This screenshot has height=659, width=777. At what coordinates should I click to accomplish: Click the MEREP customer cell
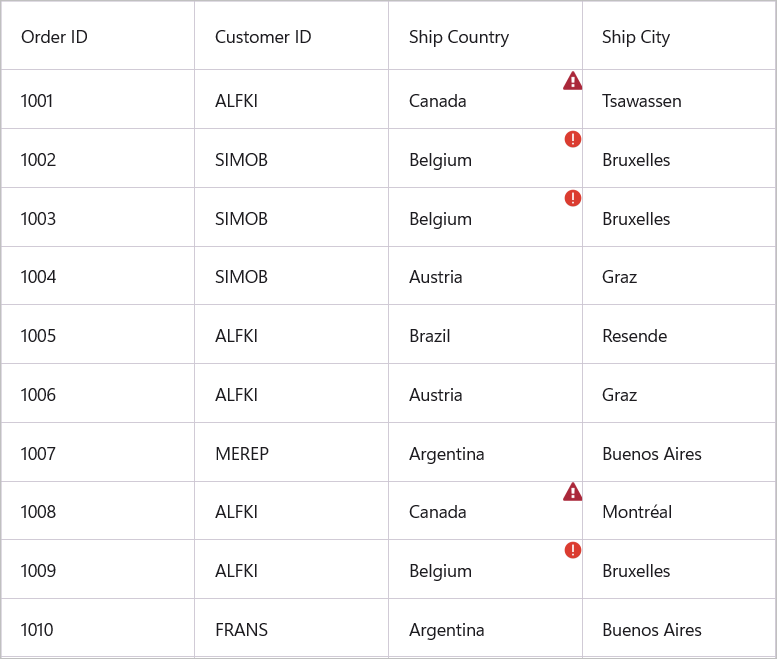[242, 454]
